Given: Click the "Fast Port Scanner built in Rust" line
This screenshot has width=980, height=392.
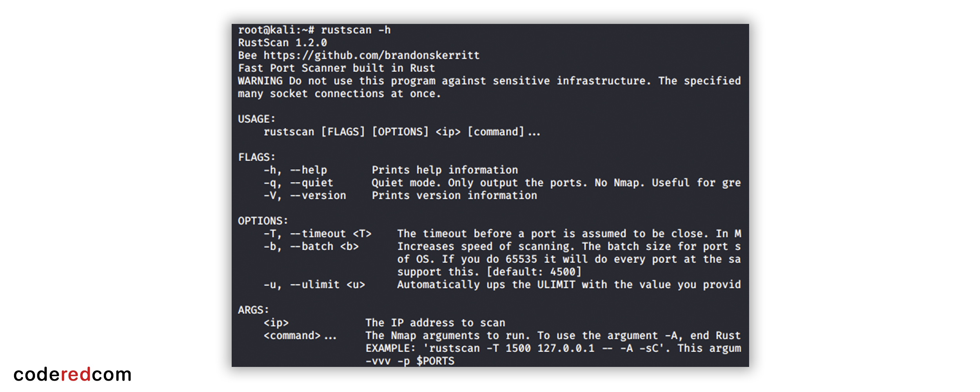Looking at the screenshot, I should pyautogui.click(x=336, y=68).
